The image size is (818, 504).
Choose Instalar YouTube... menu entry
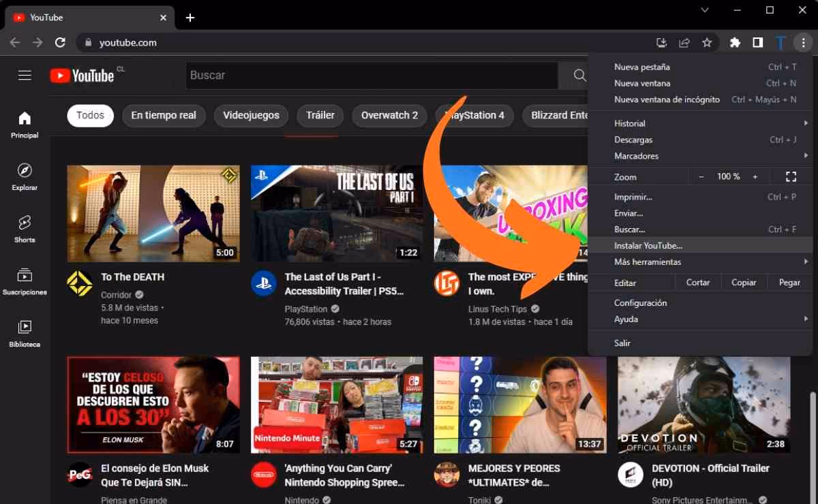coord(700,245)
